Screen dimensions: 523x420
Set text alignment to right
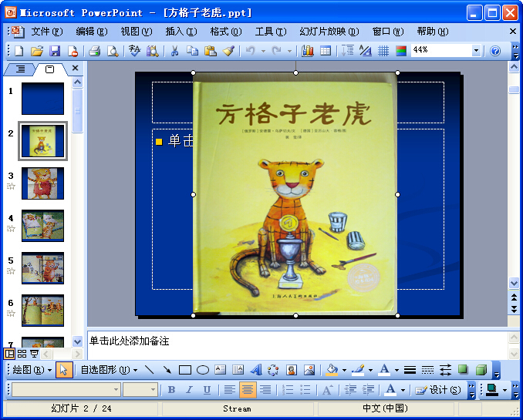(265, 390)
